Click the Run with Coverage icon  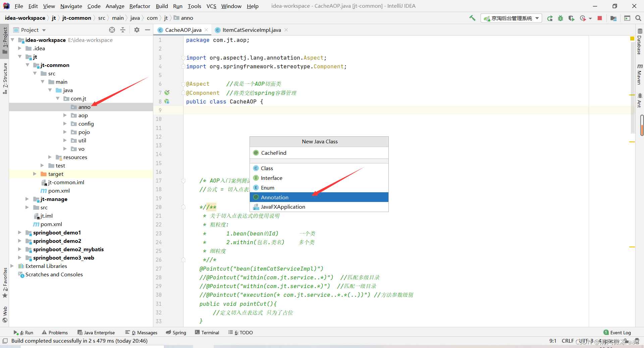[x=571, y=18]
